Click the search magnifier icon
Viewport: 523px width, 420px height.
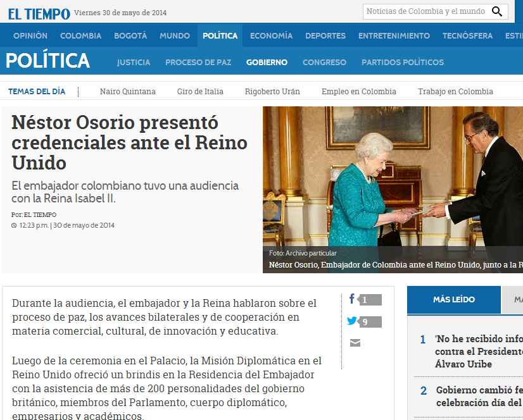(x=497, y=11)
